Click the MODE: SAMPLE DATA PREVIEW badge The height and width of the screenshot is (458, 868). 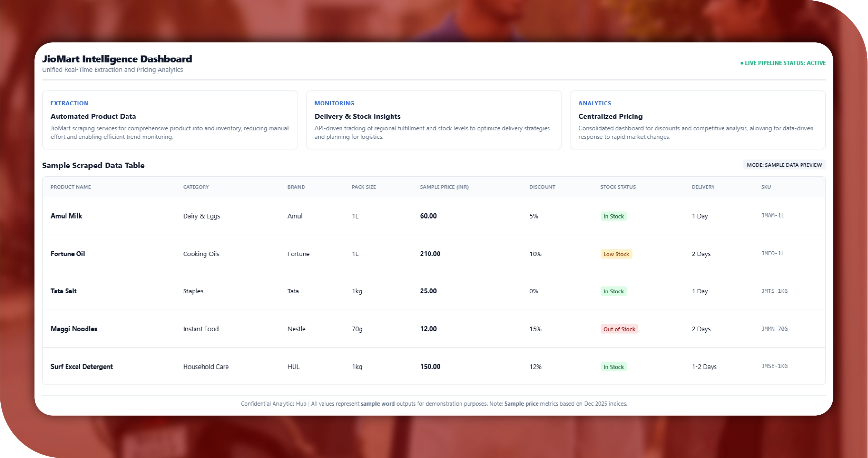click(x=784, y=165)
